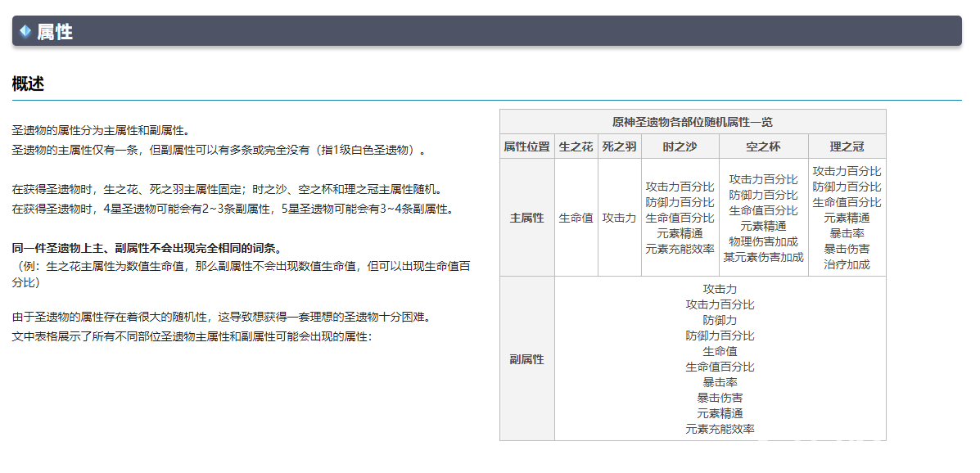Click 防御力百分比 in the 空之杯 column

pyautogui.click(x=763, y=194)
